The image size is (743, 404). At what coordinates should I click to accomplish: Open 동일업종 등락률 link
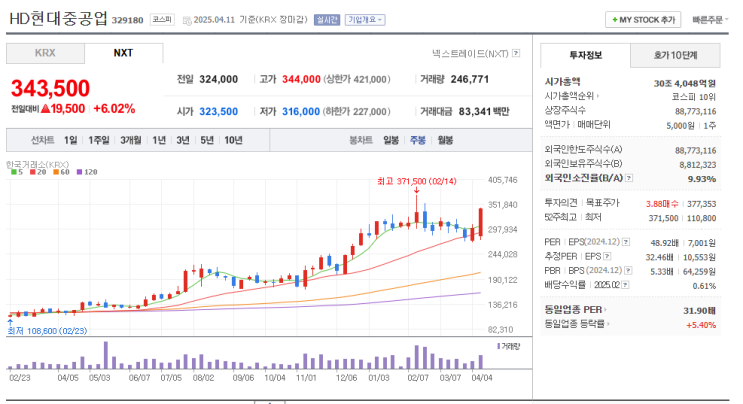point(577,324)
